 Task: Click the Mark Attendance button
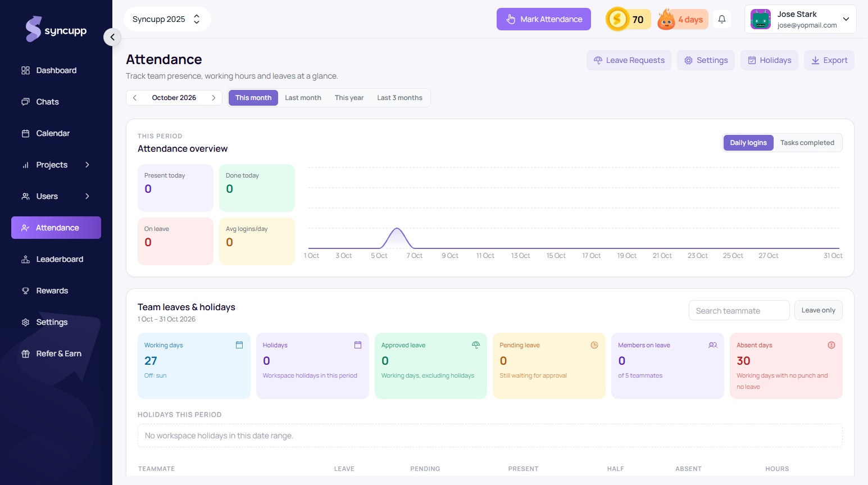pos(544,19)
